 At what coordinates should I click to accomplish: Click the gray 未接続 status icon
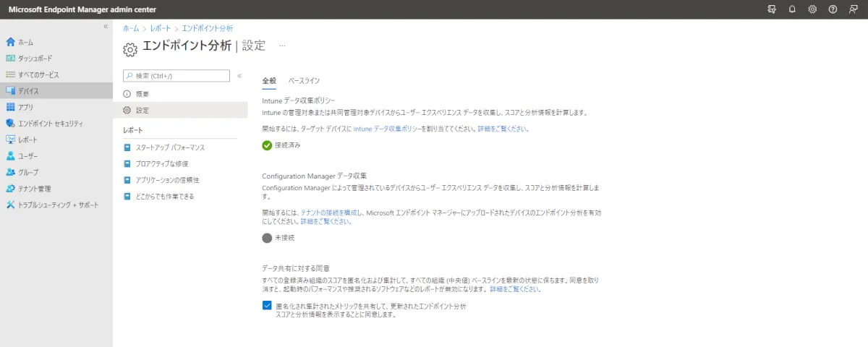coord(267,237)
